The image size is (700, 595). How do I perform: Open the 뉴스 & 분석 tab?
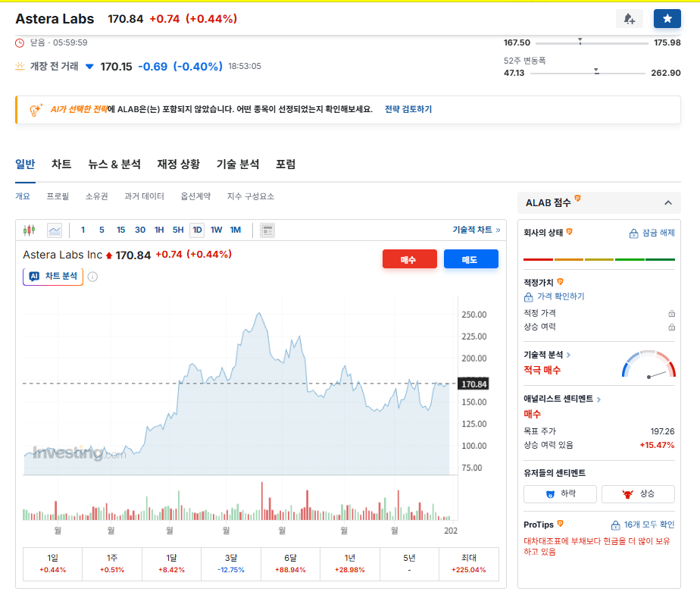114,164
